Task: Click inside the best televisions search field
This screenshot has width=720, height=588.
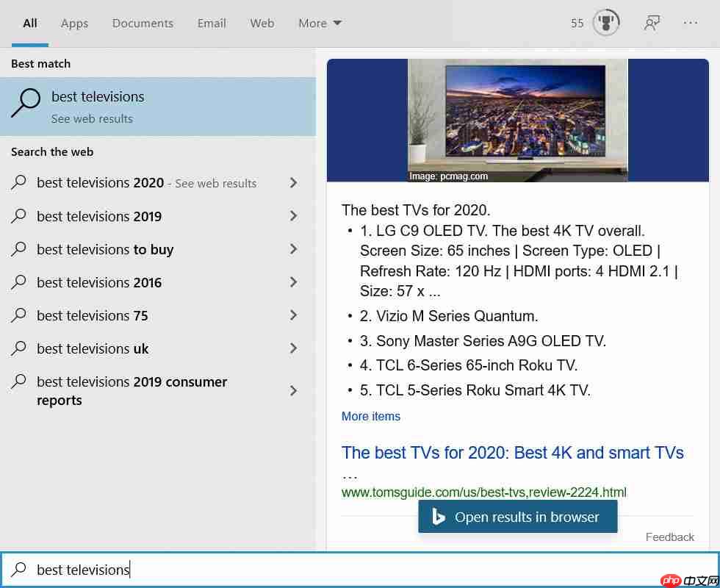Action: 360,570
